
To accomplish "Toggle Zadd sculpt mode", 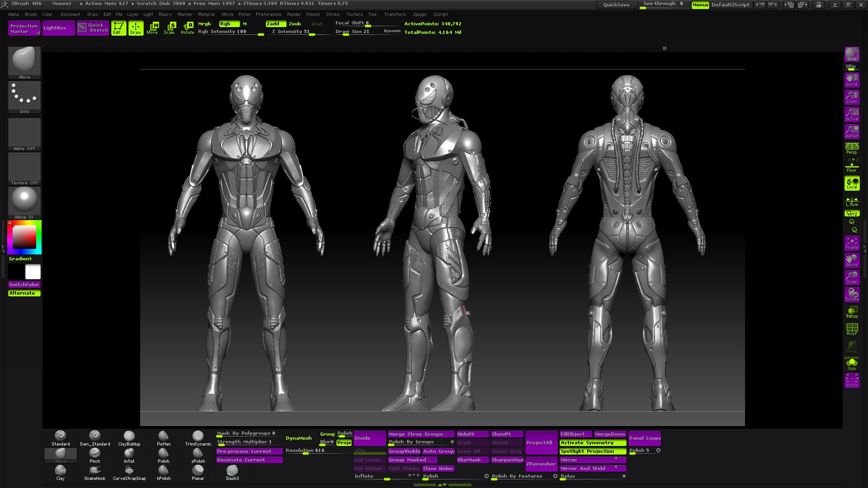I will click(x=276, y=24).
